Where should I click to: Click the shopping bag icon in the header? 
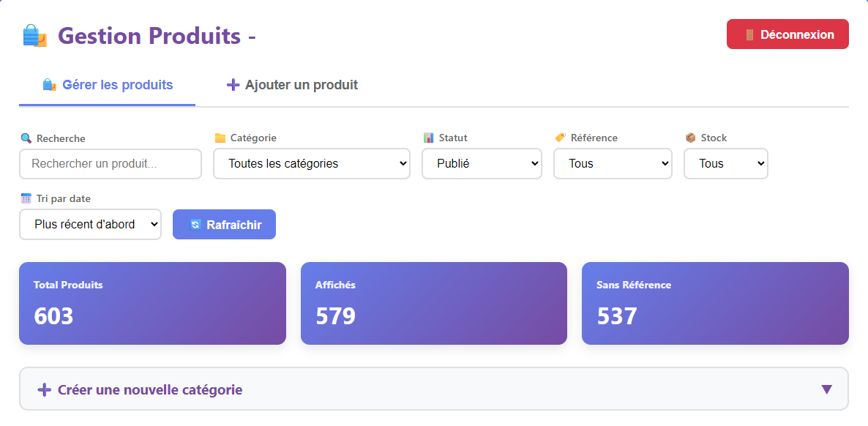34,34
